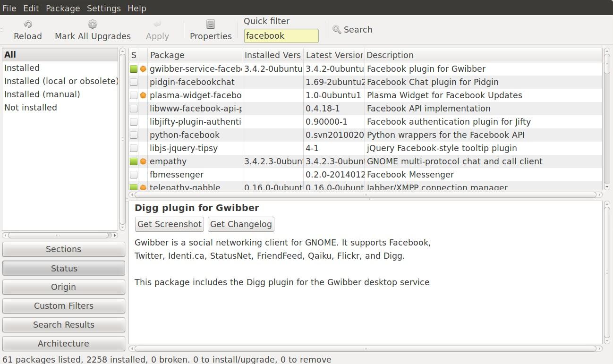Open package Properties from the toolbar icon

point(211,24)
